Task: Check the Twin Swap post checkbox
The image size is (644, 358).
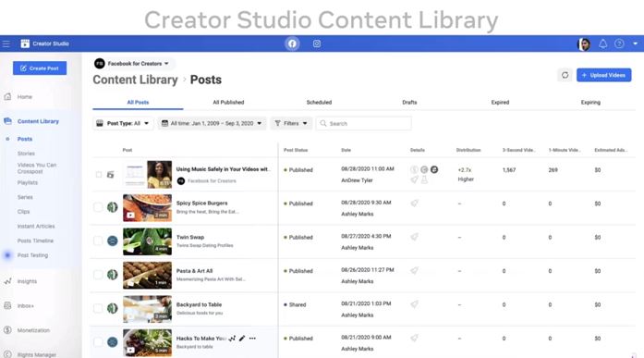Action: click(x=98, y=241)
